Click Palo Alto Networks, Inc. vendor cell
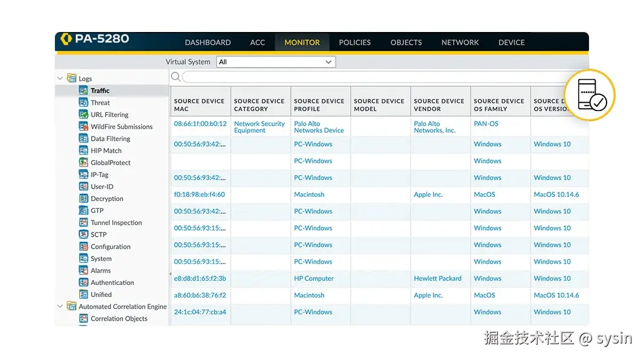Viewport: 644px width, 358px height. (435, 127)
